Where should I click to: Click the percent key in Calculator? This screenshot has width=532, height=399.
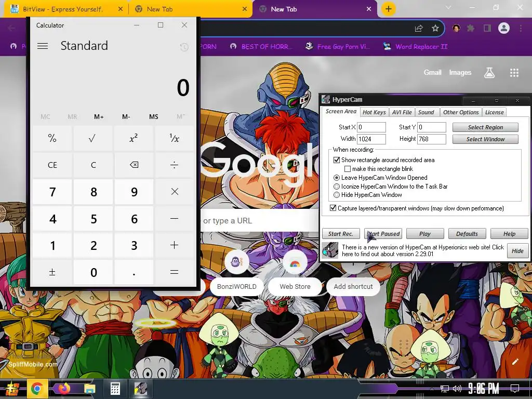tap(52, 138)
